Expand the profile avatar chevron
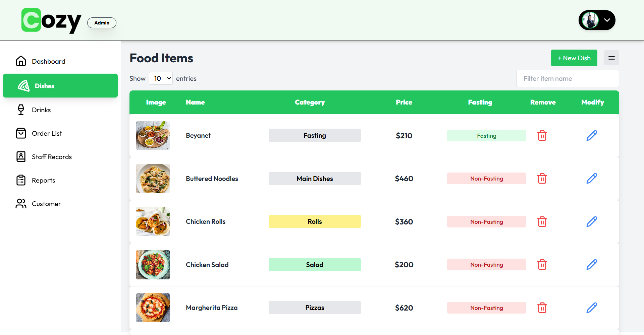 pos(607,20)
